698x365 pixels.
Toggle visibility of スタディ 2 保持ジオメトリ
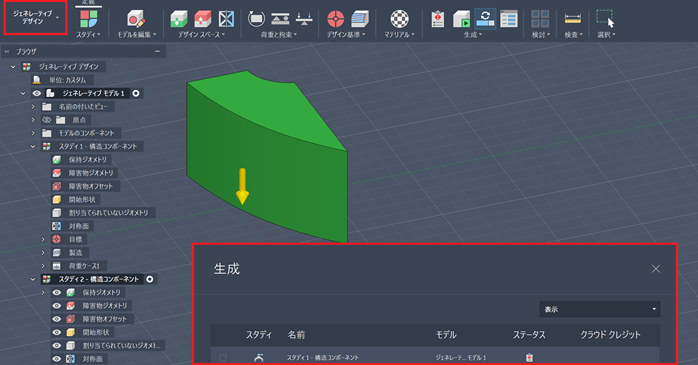pyautogui.click(x=57, y=292)
